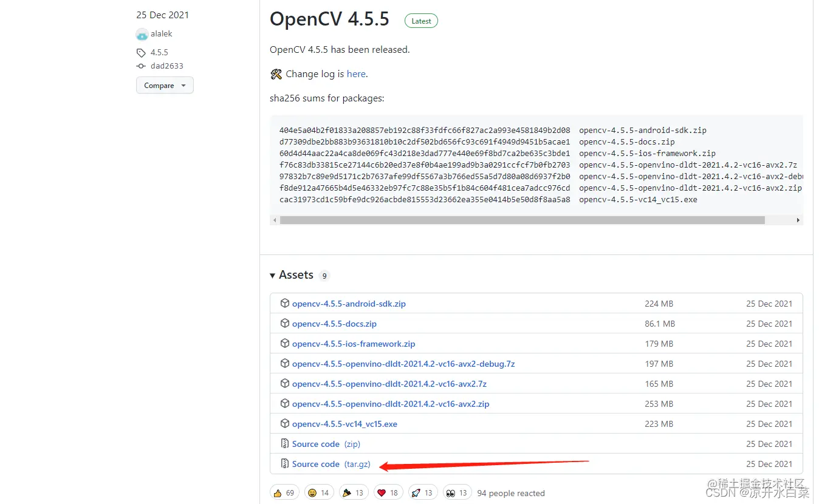The height and width of the screenshot is (504, 819).
Task: Click the package icon for avx2.zip asset
Action: point(284,403)
